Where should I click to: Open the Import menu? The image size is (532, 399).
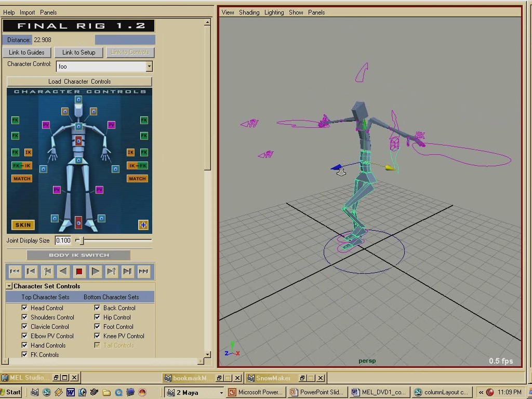coord(27,12)
